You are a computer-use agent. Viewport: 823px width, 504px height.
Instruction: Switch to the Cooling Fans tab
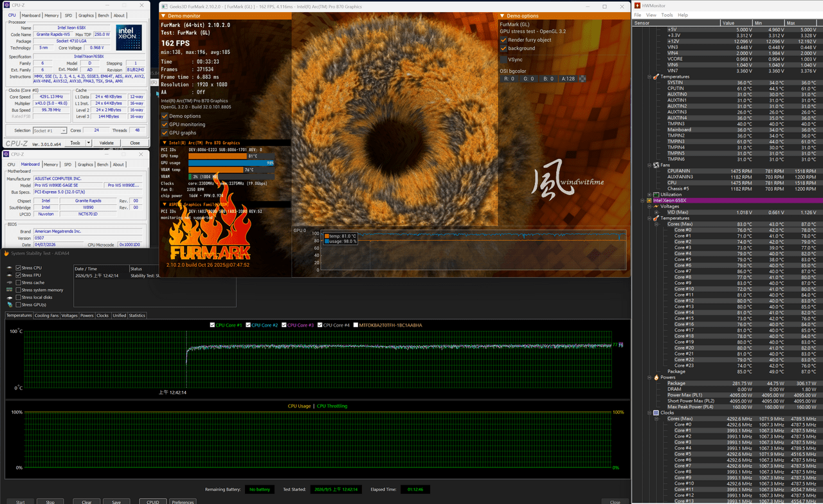46,316
